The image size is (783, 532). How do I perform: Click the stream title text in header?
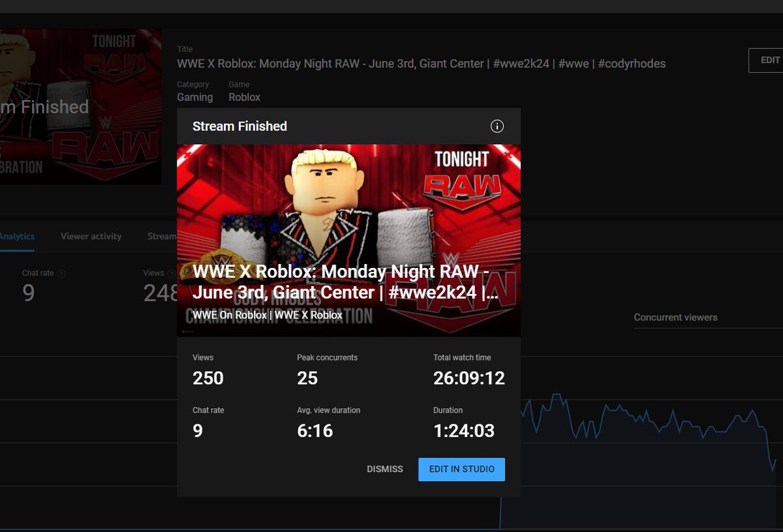[422, 64]
